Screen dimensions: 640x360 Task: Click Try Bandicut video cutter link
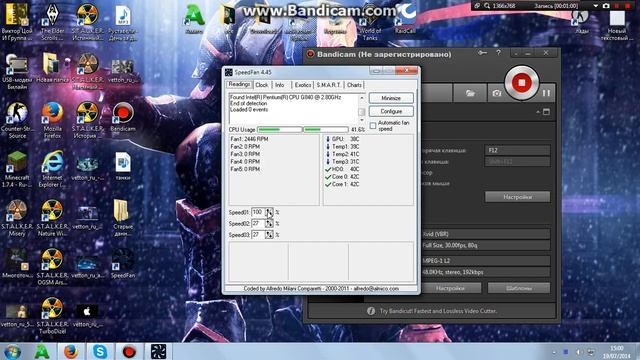(438, 311)
